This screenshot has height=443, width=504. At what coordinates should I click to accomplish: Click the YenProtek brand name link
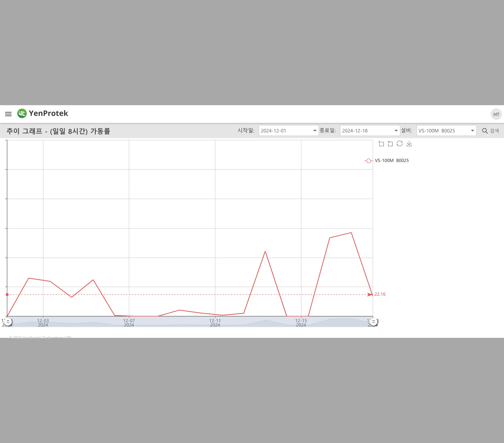coord(48,113)
